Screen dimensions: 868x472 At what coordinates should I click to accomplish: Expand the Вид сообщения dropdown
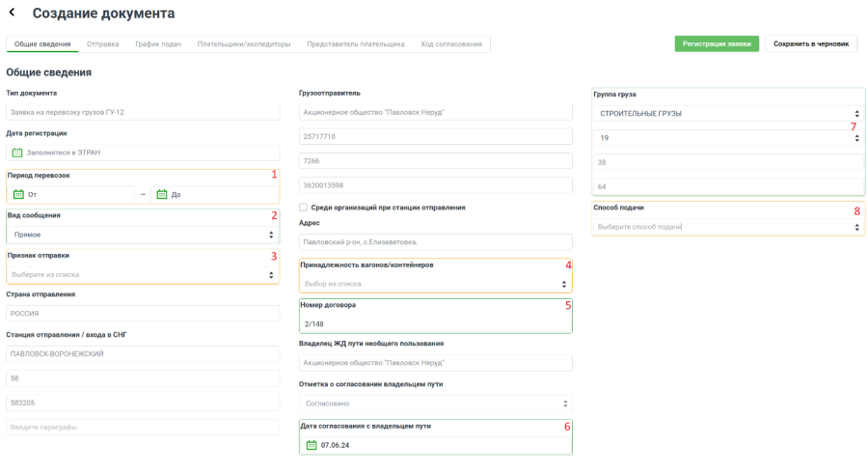point(142,235)
